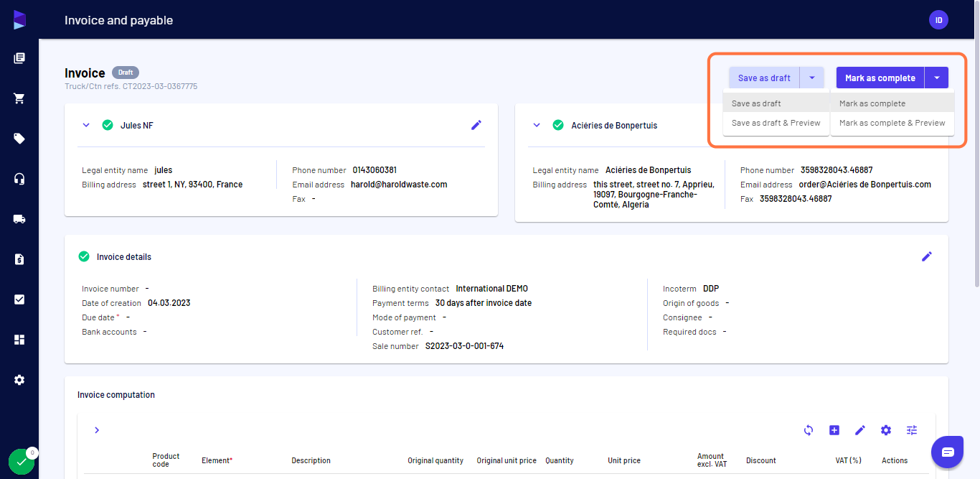980x479 pixels.
Task: Open the shopping cart sidebar icon
Action: [19, 98]
